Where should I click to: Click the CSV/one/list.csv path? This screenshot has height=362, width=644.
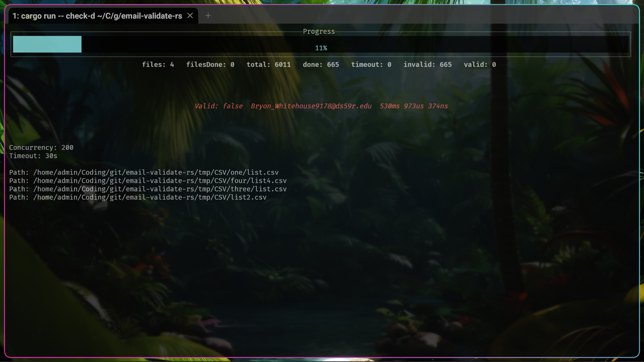[x=246, y=172]
